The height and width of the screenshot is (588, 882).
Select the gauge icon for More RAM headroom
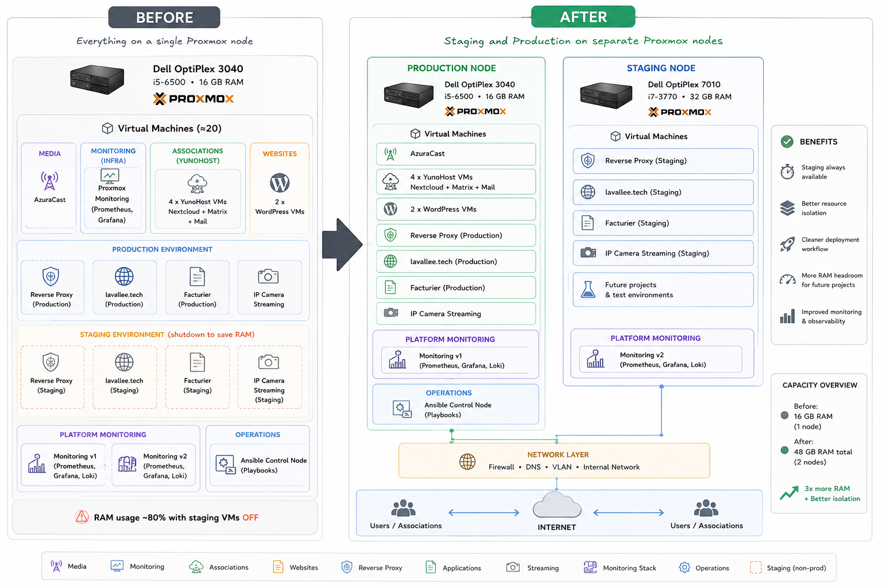[x=787, y=280]
